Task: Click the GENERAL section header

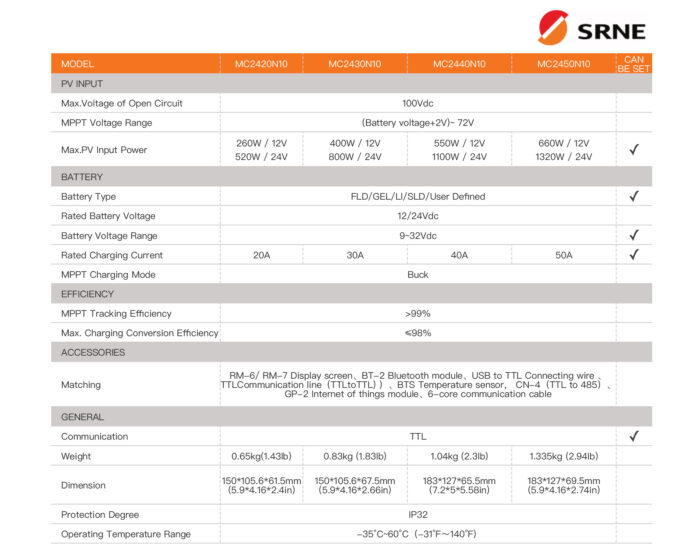Action: tap(351, 417)
